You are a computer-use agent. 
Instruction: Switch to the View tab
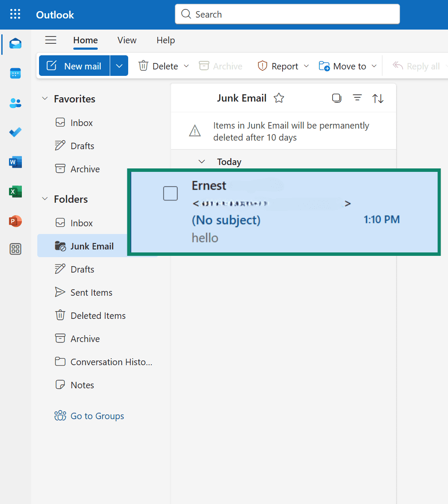[126, 40]
